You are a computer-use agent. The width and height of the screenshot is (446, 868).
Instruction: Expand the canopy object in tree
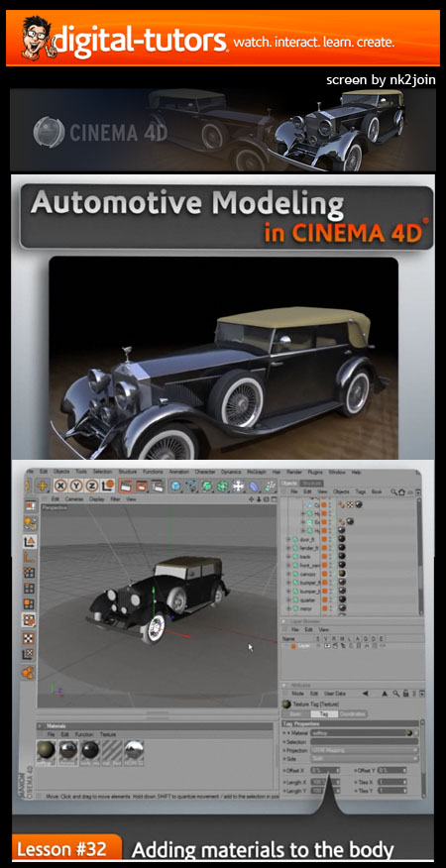(x=288, y=574)
